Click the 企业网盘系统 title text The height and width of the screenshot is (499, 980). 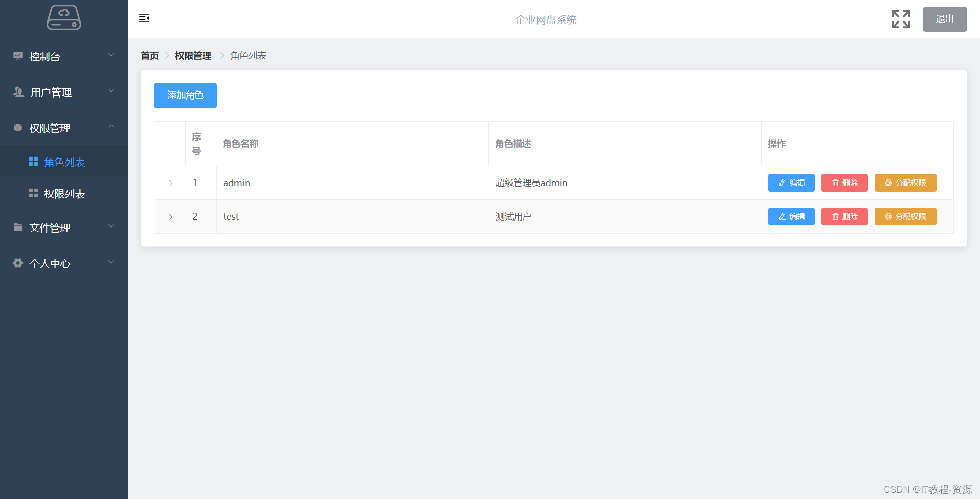(x=546, y=19)
